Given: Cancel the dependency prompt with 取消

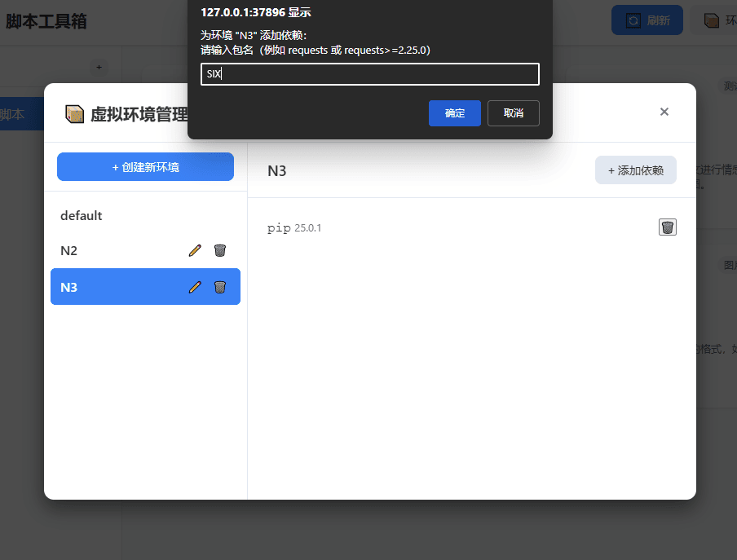Looking at the screenshot, I should coord(513,113).
